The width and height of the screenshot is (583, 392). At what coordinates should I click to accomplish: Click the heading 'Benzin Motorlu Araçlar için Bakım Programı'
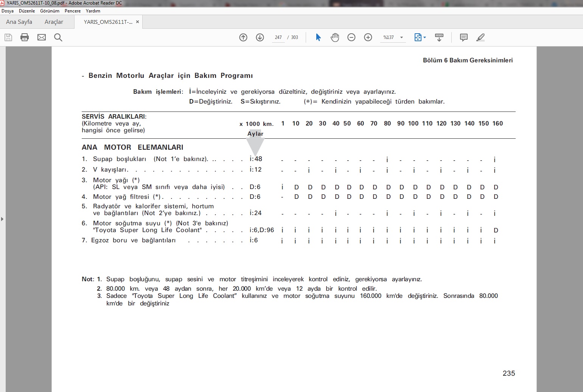coord(171,76)
